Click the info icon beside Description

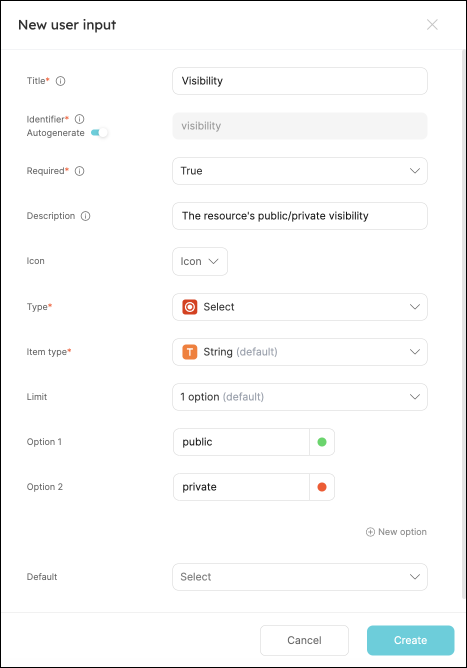(86, 216)
